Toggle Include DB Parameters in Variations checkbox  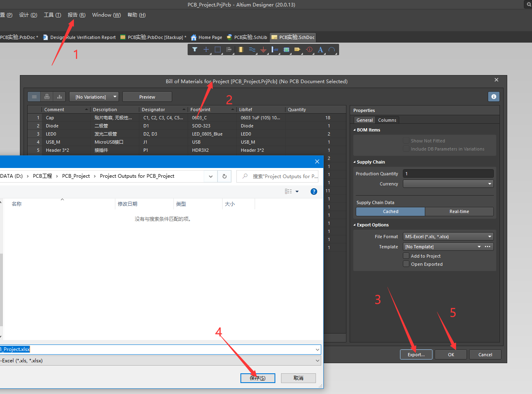[x=406, y=149]
